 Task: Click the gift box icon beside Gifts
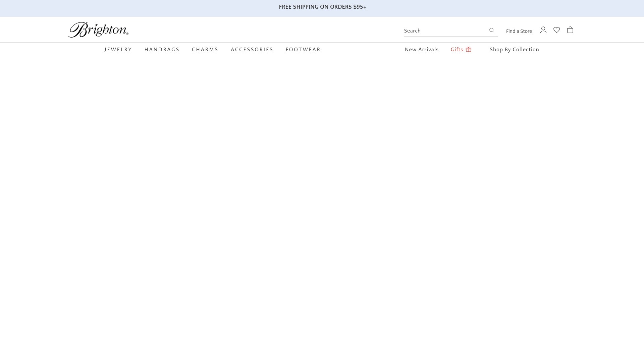tap(469, 49)
